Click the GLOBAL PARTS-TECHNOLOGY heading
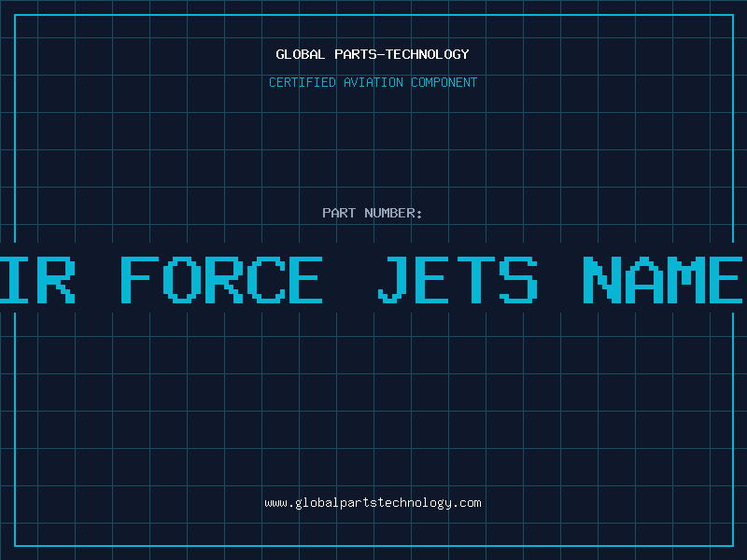Image resolution: width=747 pixels, height=560 pixels. point(373,54)
